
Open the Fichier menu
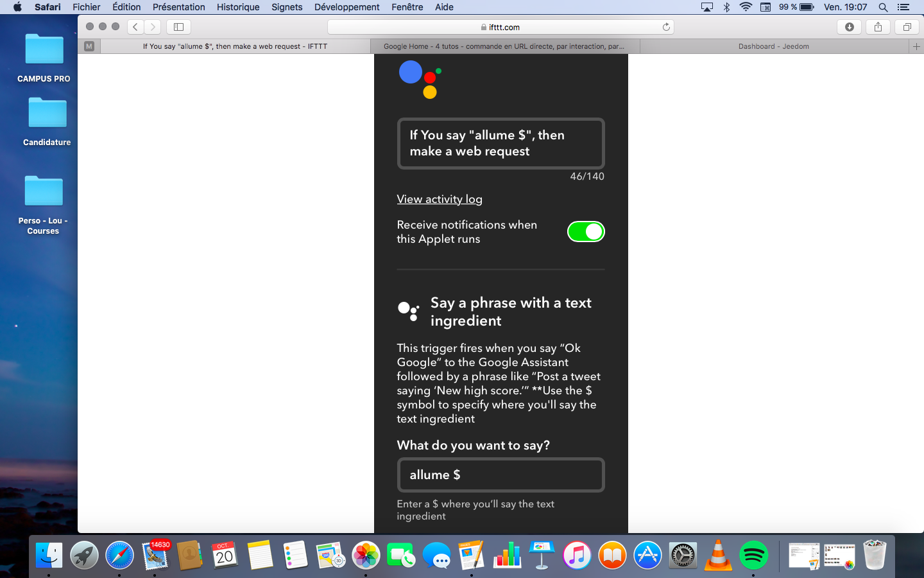click(87, 7)
